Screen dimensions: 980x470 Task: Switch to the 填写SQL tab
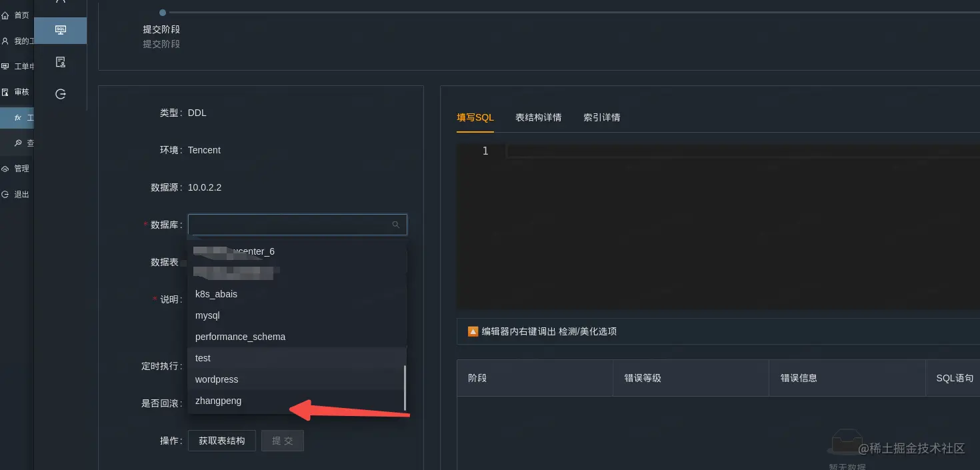475,117
